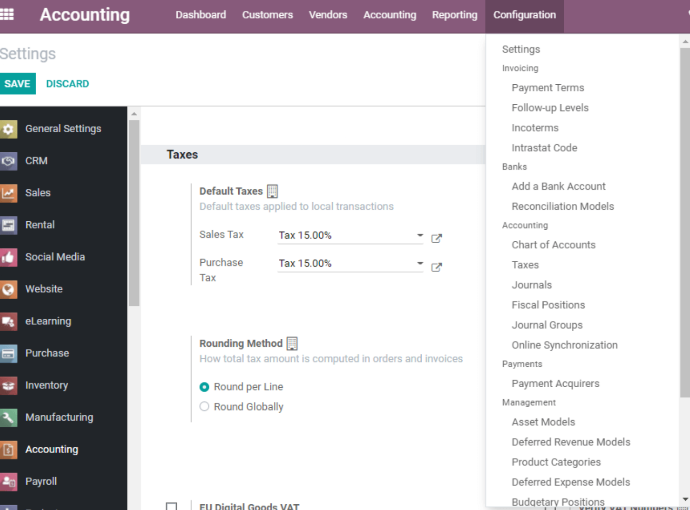690x510 pixels.
Task: Open the apps grid menu icon
Action: pyautogui.click(x=7, y=15)
